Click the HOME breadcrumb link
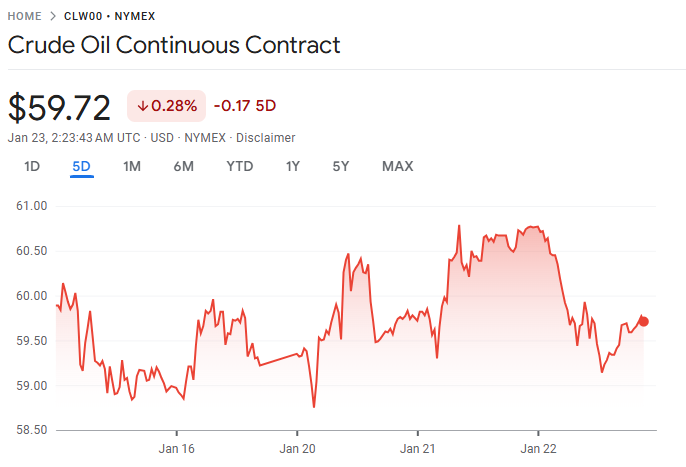Image resolution: width=686 pixels, height=467 pixels. coord(25,16)
